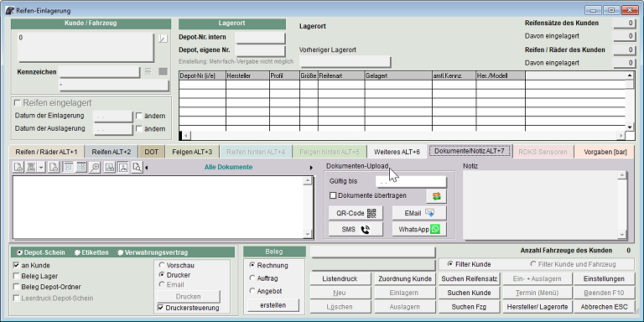The image size is (644, 322).
Task: Click the gray square icon beside Kennzeichen
Action: tap(163, 72)
